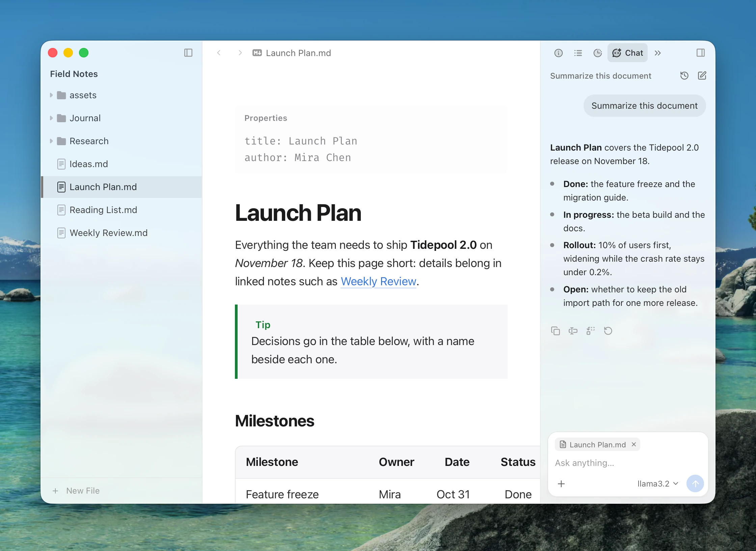Send the chat message with arrow button
Image resolution: width=756 pixels, height=551 pixels.
click(695, 483)
